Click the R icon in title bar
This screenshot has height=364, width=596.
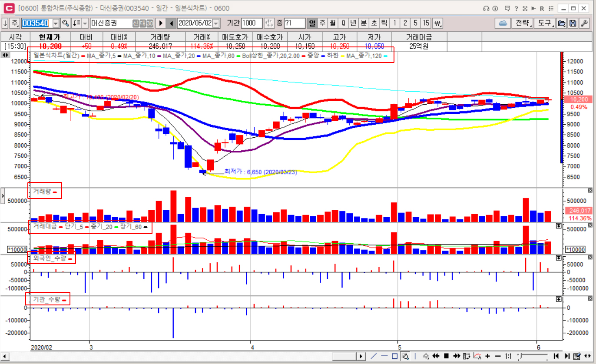(x=542, y=8)
